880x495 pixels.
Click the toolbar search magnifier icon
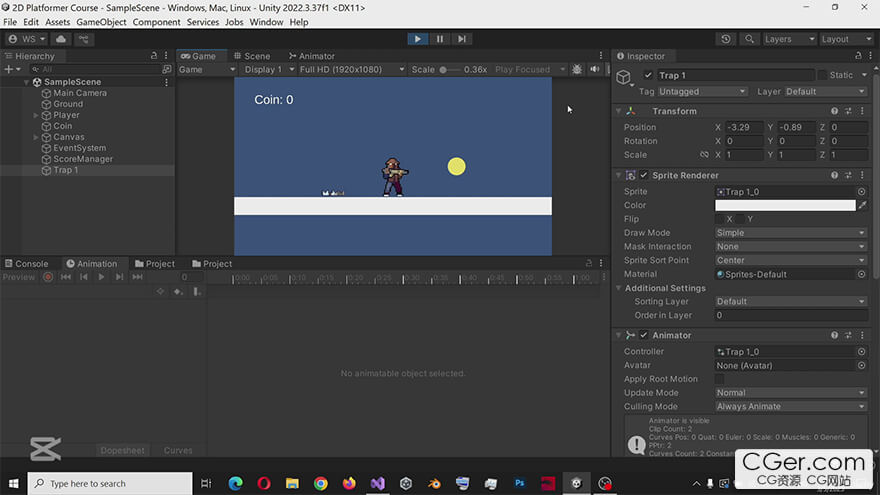click(749, 39)
